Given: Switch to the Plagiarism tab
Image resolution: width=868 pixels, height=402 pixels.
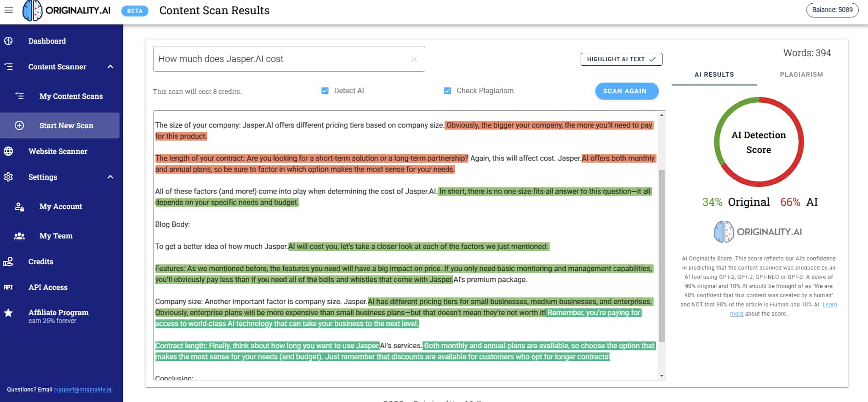Looking at the screenshot, I should 801,74.
